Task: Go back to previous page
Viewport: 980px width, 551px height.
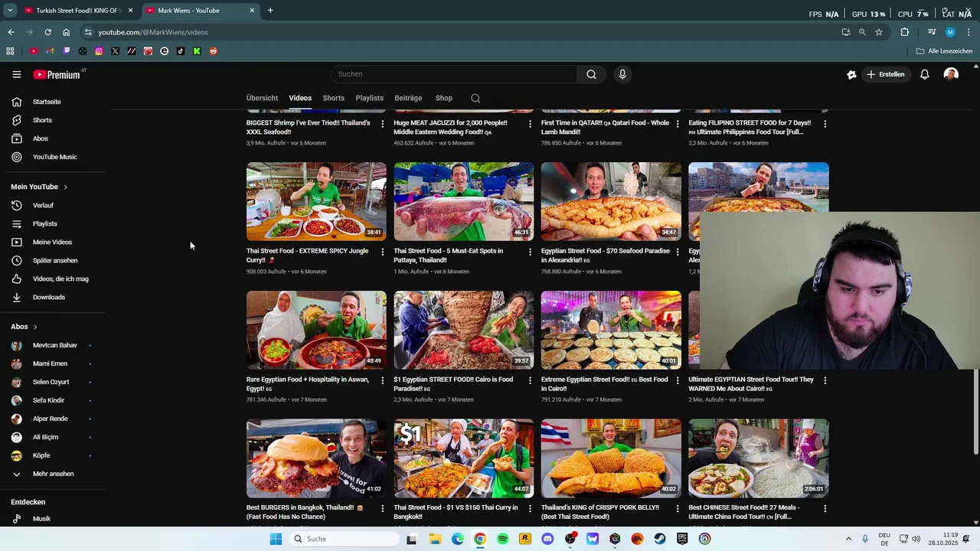Action: tap(11, 32)
